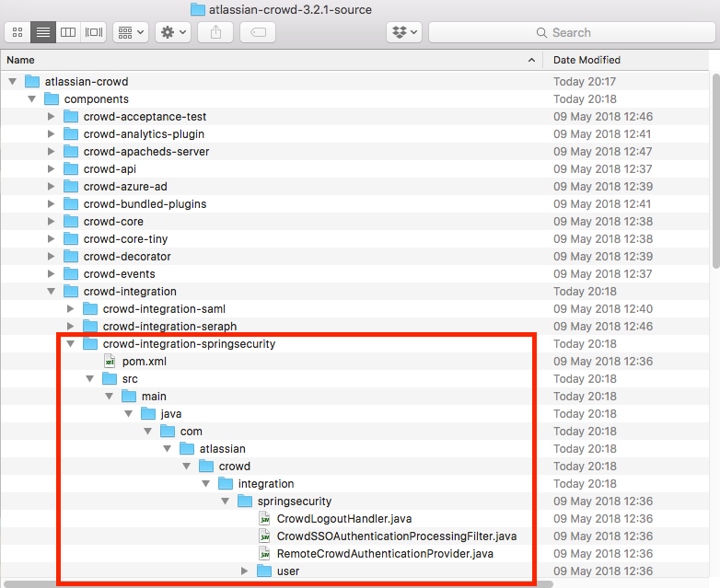The image size is (720, 588).
Task: Expand the crowd-azure-ad folder
Action: 51,187
